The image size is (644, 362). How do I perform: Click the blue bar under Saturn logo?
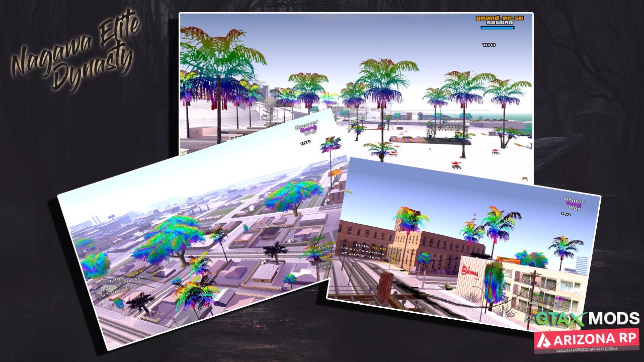click(x=497, y=28)
